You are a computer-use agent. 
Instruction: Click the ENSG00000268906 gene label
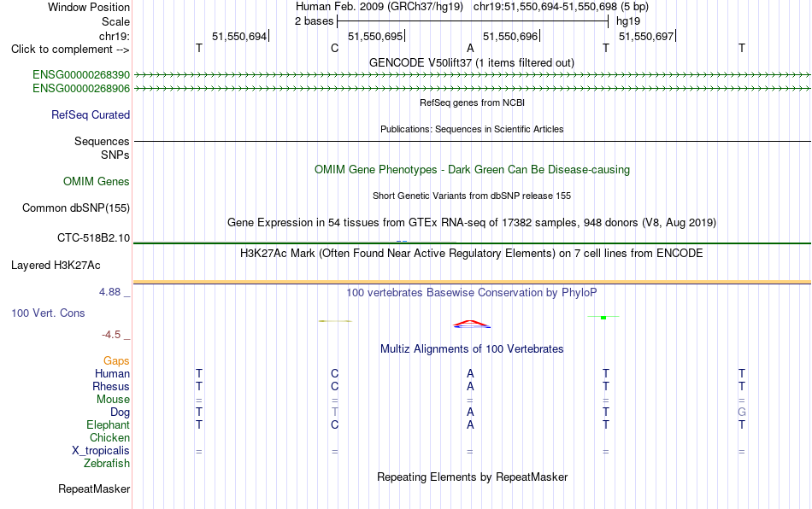(81, 89)
